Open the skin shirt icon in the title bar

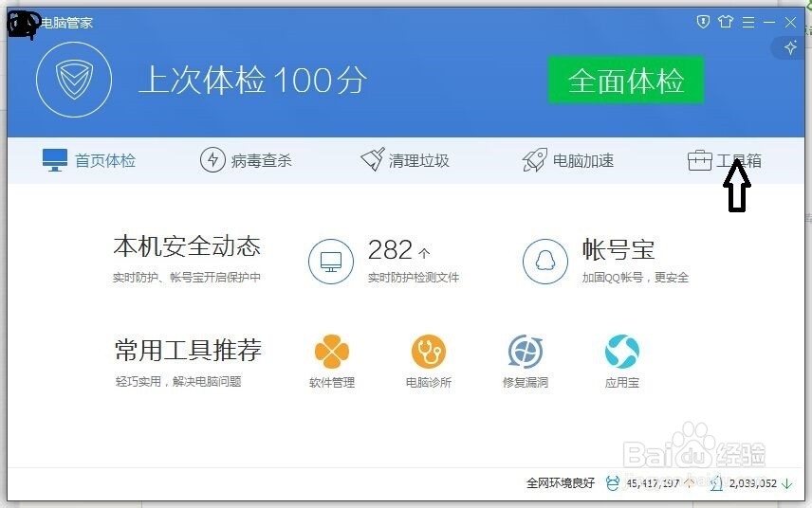pos(726,22)
